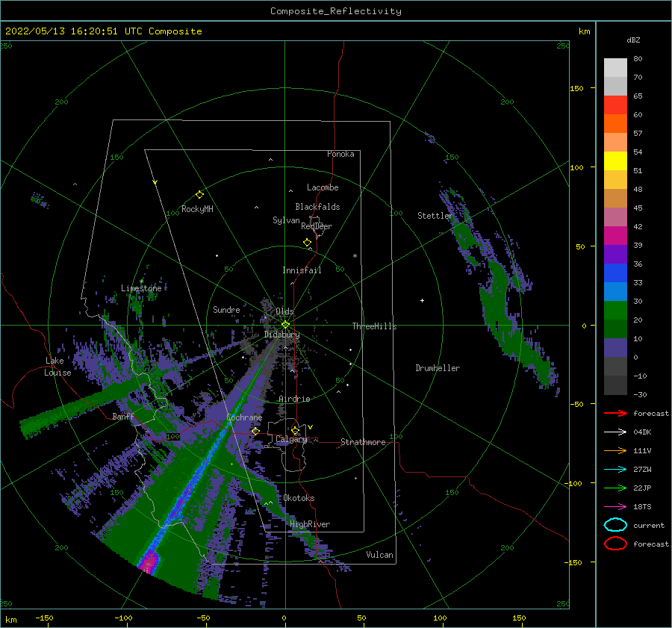Pick the red swatch between 65 and 60
The image size is (672, 628).
click(615, 105)
